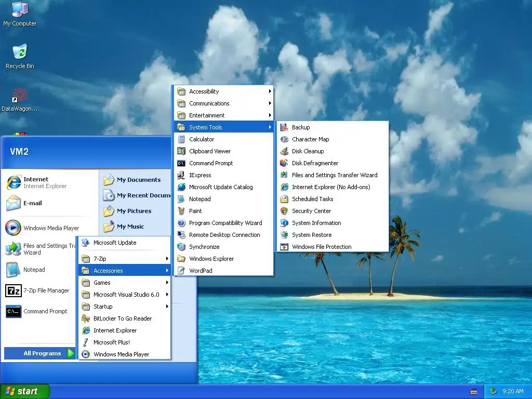The width and height of the screenshot is (532, 399).
Task: Open Notepad from Start menu recent programs
Action: (x=40, y=270)
